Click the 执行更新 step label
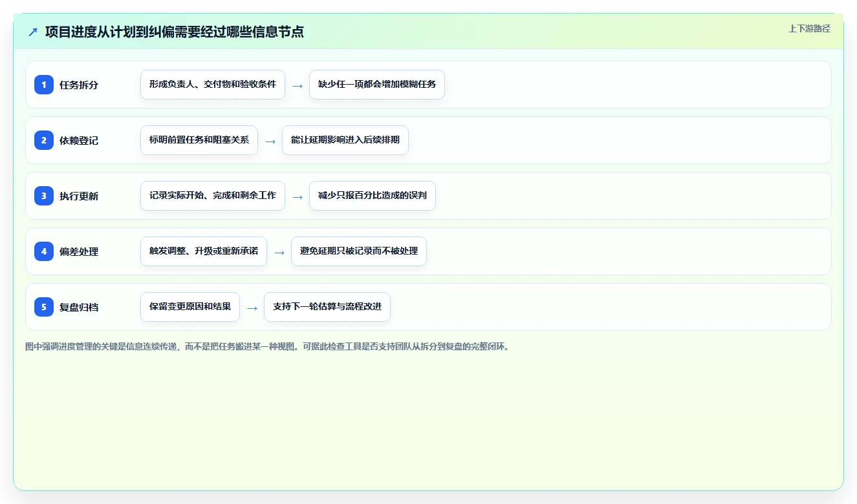The image size is (857, 504). [x=79, y=196]
